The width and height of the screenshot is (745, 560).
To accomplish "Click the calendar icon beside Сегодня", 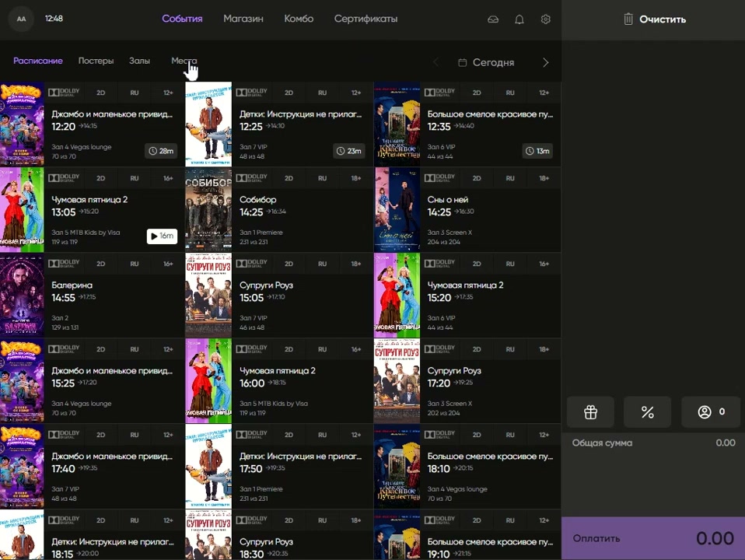I will pos(462,62).
